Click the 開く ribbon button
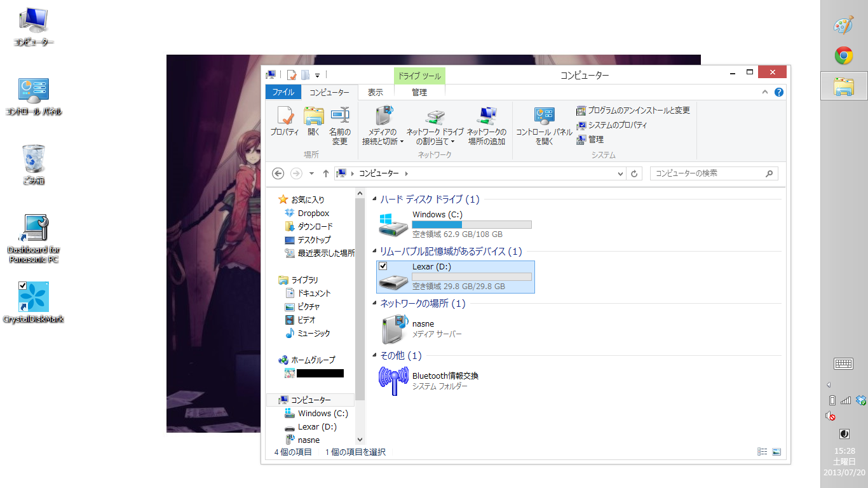 coord(314,121)
